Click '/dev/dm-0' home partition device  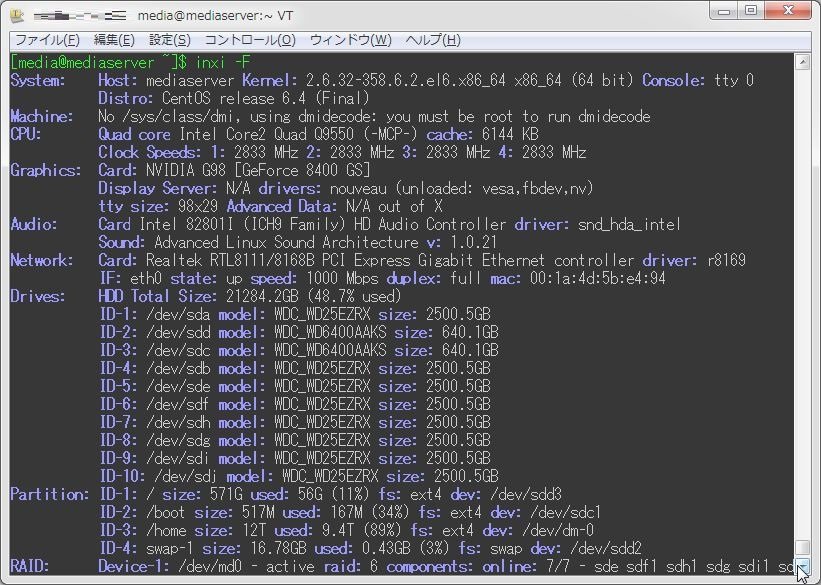click(x=558, y=531)
